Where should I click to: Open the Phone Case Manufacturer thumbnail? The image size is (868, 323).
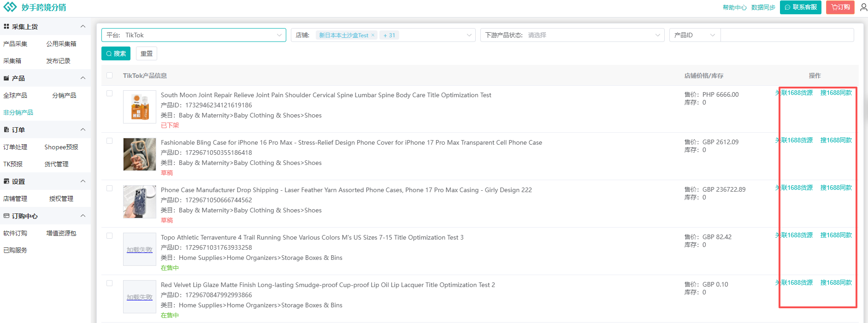point(140,202)
